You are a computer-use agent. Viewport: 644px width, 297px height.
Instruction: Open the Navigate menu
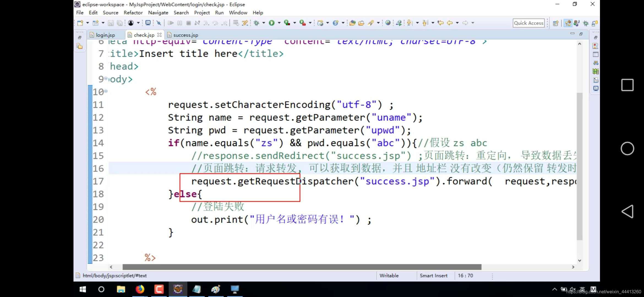pos(158,13)
